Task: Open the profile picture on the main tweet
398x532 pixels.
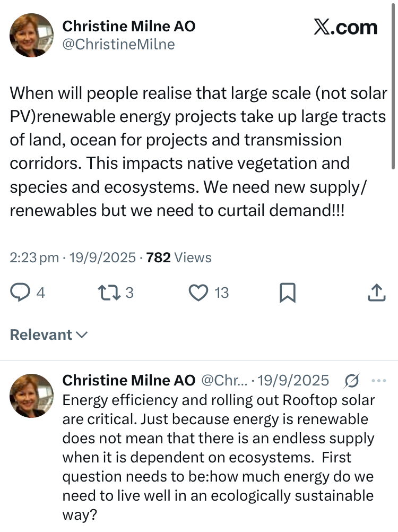Action: click(32, 35)
